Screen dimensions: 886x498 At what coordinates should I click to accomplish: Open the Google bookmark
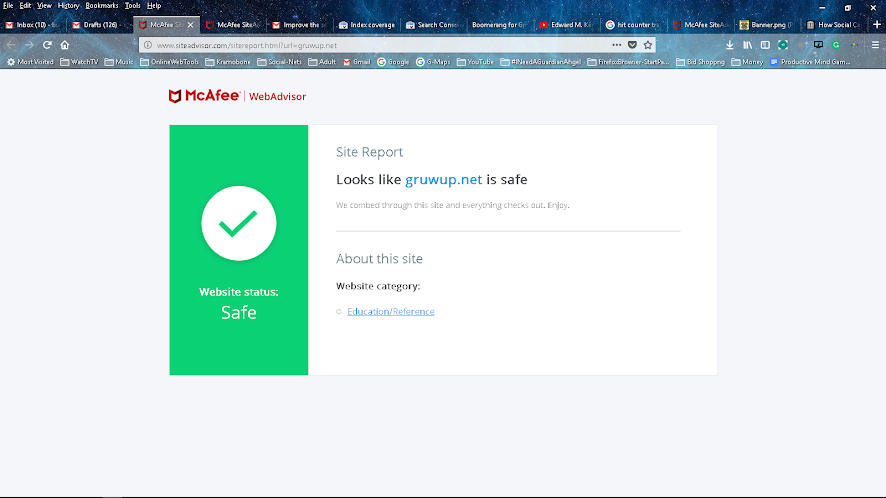pos(393,62)
